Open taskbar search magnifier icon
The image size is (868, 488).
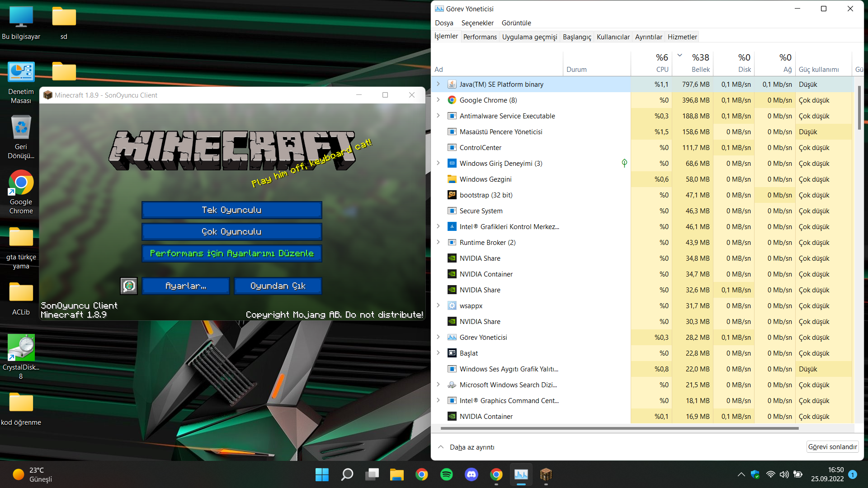click(x=347, y=474)
